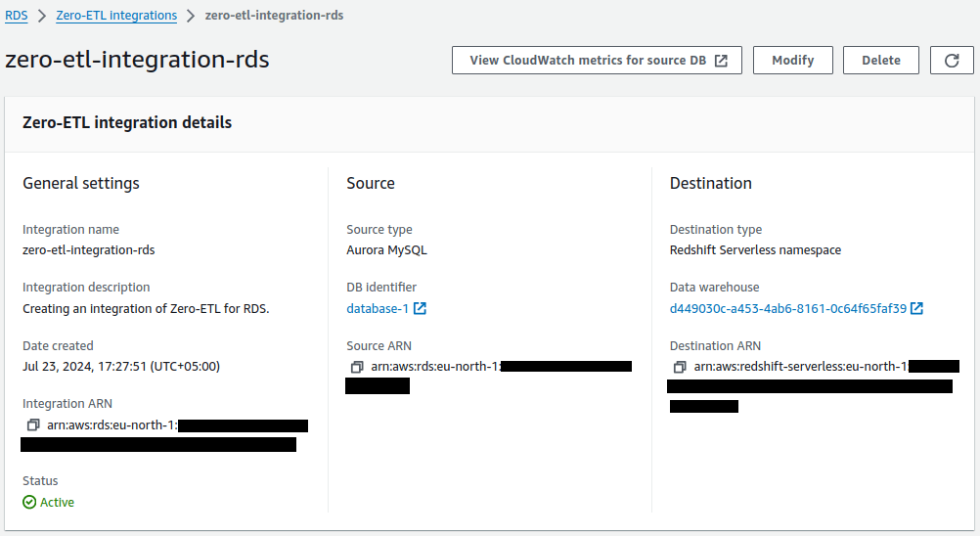Open the Data warehouse namespace ID link
Screen dimensions: 980x536
point(787,308)
